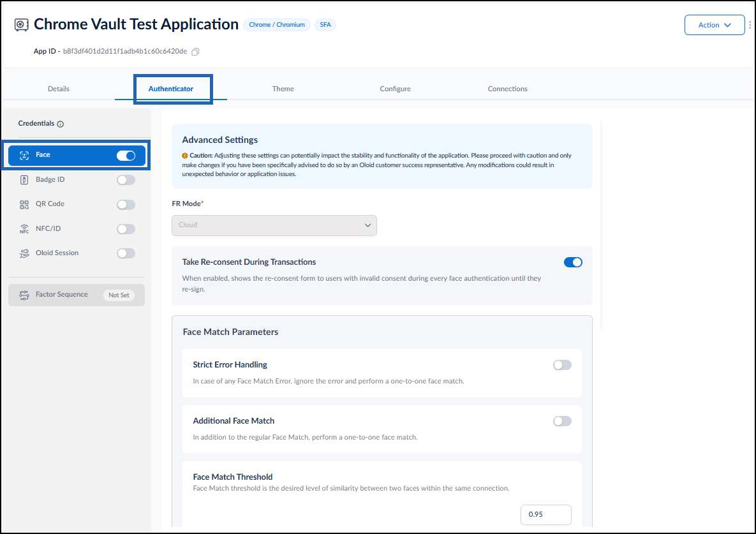This screenshot has width=756, height=534.
Task: Open the Theme tab
Action: [x=283, y=89]
